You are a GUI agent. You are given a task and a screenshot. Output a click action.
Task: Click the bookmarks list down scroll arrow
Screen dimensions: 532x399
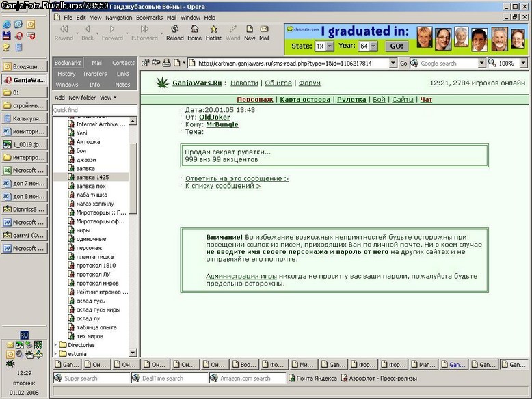click(133, 353)
